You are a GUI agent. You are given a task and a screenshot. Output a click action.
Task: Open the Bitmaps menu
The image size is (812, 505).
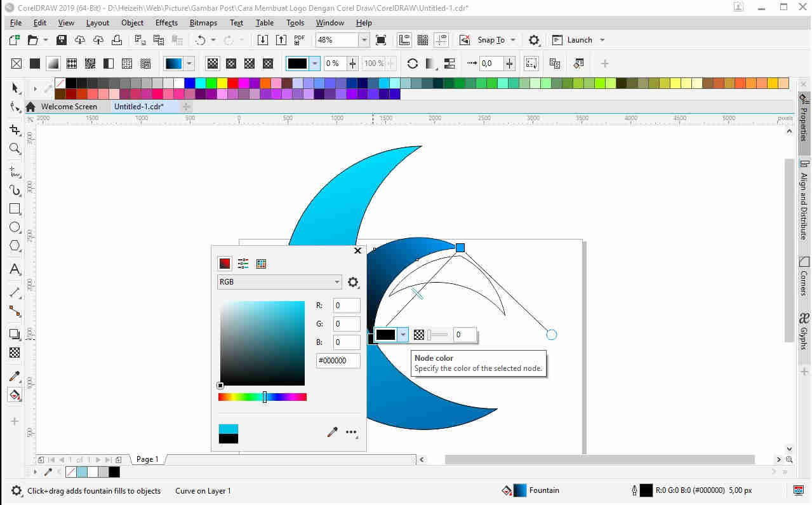[x=203, y=22]
